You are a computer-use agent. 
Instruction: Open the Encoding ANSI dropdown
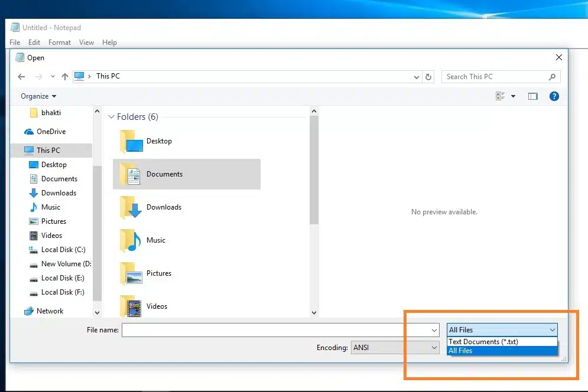click(395, 348)
